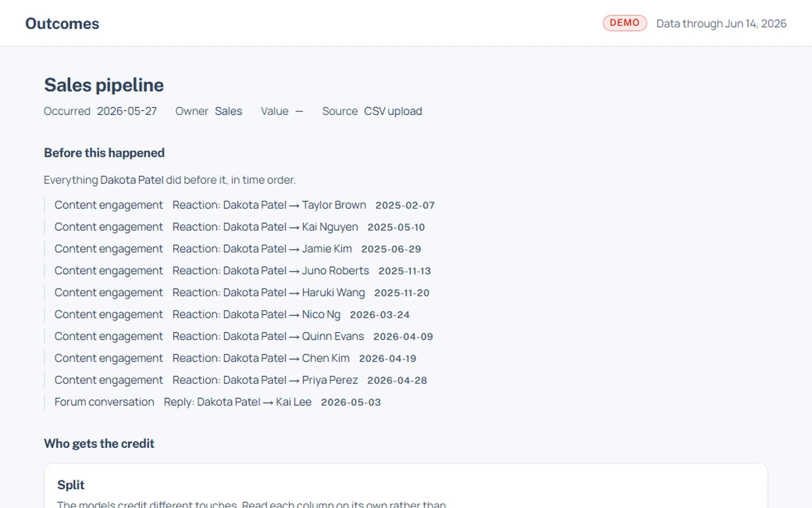Click date 2025-02-07
Image resolution: width=812 pixels, height=508 pixels.
[405, 205]
